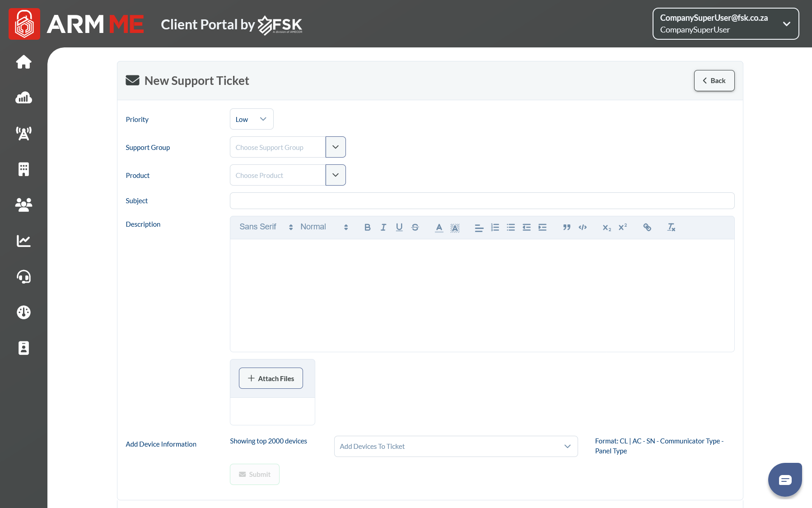Toggle bold formatting in the editor
The width and height of the screenshot is (812, 508).
click(367, 227)
